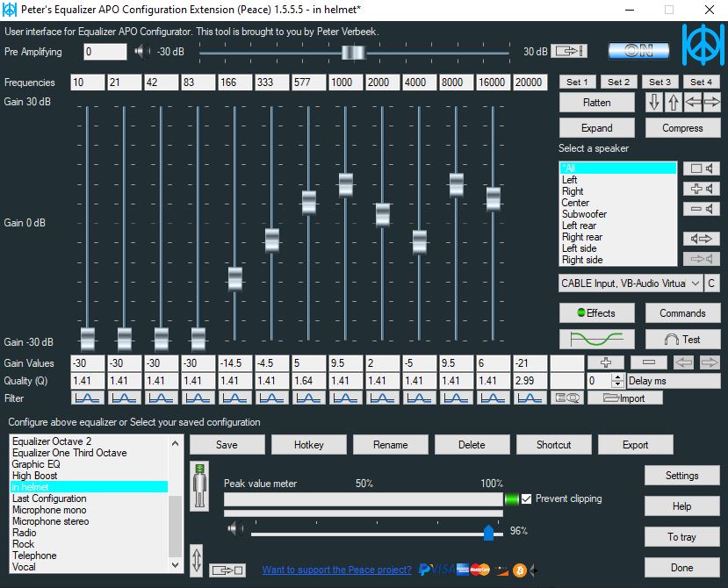Screen dimensions: 728x588
Task: Shift all gains down with down arrow
Action: (654, 102)
